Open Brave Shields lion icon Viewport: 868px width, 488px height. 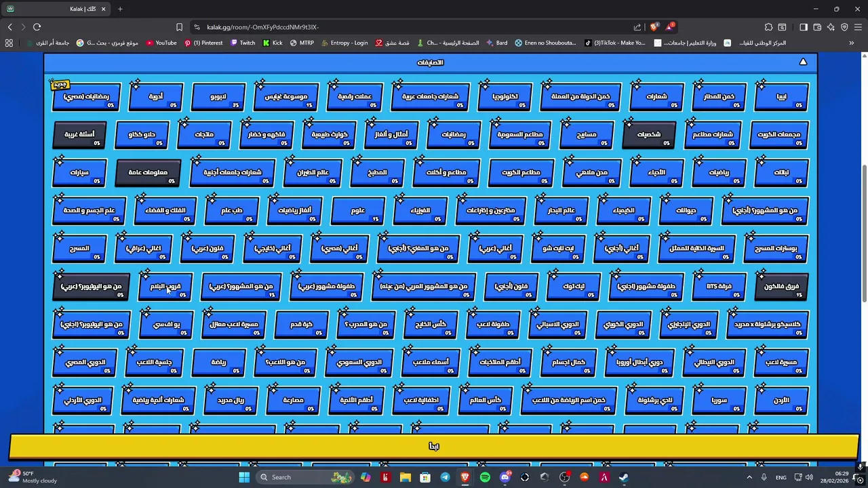coord(654,27)
